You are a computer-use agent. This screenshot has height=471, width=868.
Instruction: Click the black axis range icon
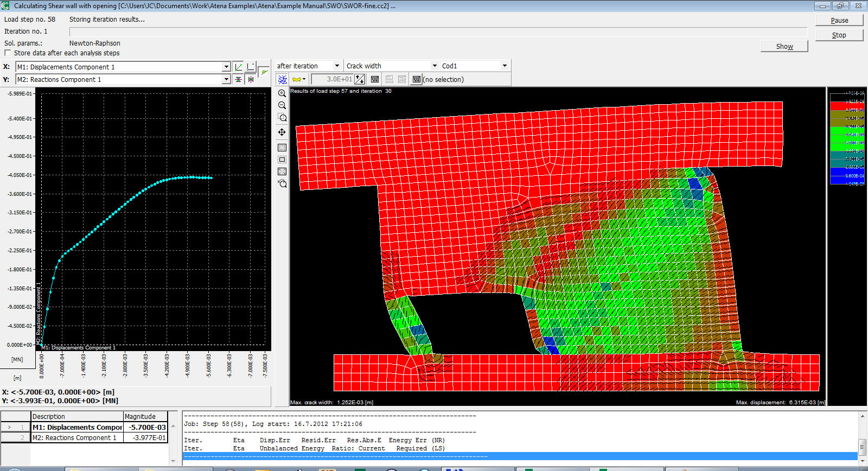click(251, 67)
